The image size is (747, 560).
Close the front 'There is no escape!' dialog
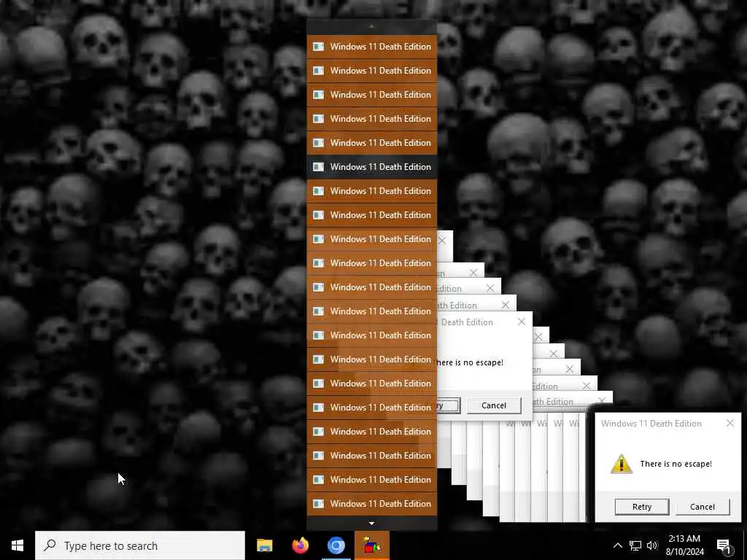point(729,423)
